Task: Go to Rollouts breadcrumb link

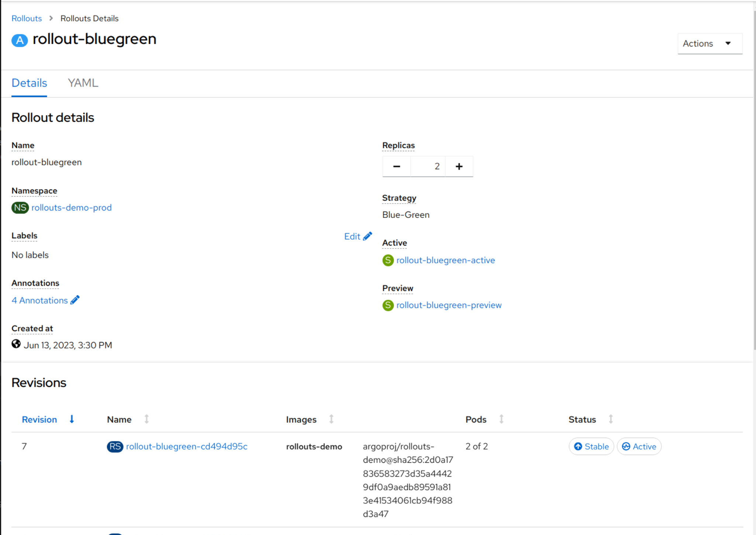Action: pos(27,18)
